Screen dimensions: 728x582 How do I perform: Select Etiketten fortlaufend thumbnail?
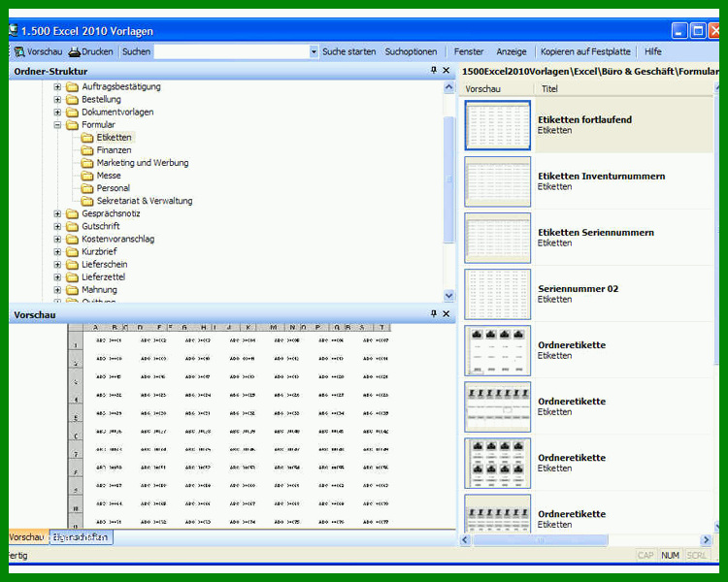497,125
